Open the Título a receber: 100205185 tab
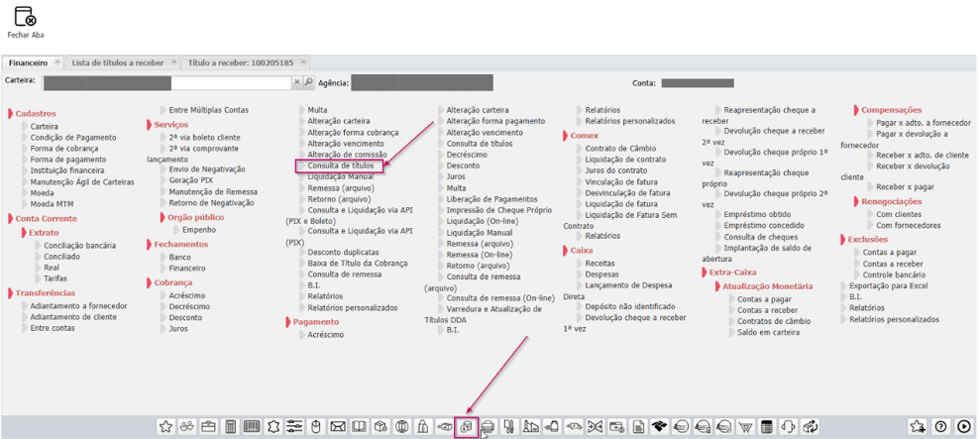This screenshot has height=439, width=980. pos(240,62)
